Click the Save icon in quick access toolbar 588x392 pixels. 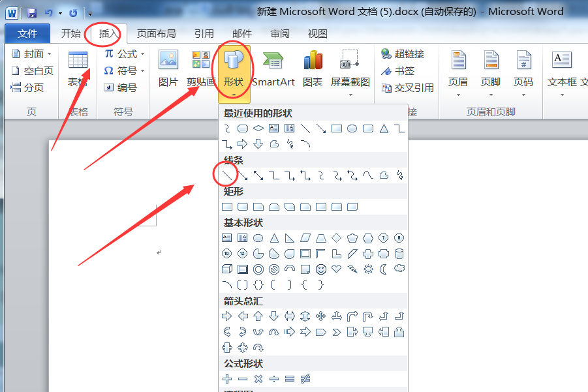(x=31, y=12)
